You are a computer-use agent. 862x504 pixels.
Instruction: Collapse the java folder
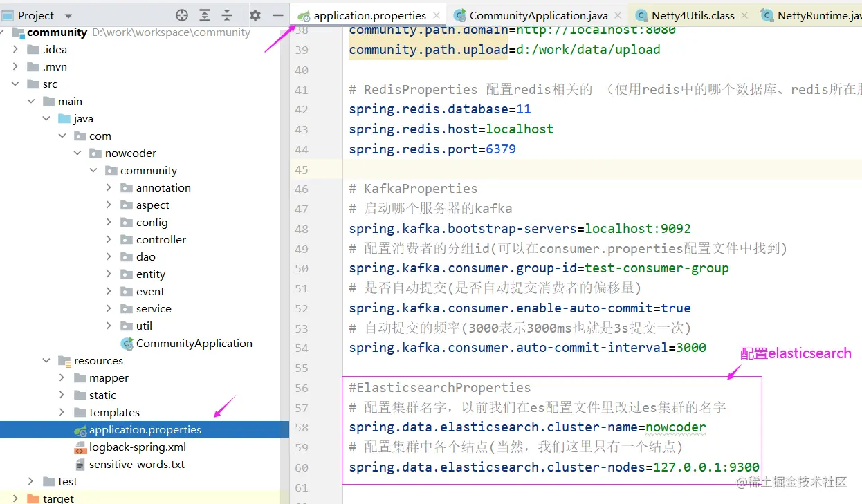click(46, 119)
